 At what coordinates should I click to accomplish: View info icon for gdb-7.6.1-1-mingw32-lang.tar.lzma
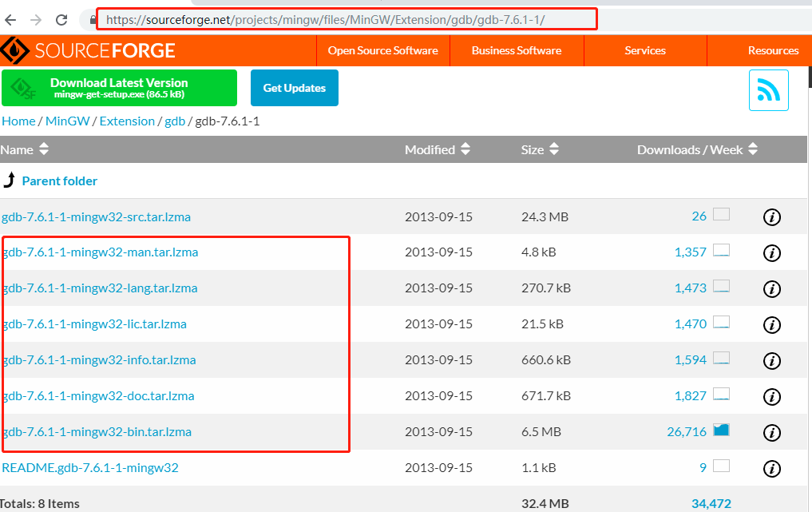point(771,288)
